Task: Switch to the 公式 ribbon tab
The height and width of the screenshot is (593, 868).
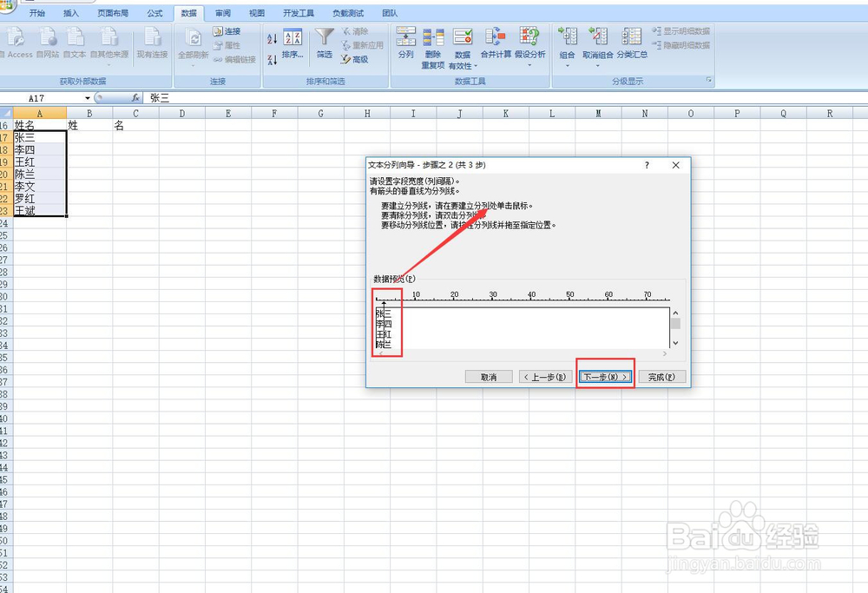Action: click(155, 13)
